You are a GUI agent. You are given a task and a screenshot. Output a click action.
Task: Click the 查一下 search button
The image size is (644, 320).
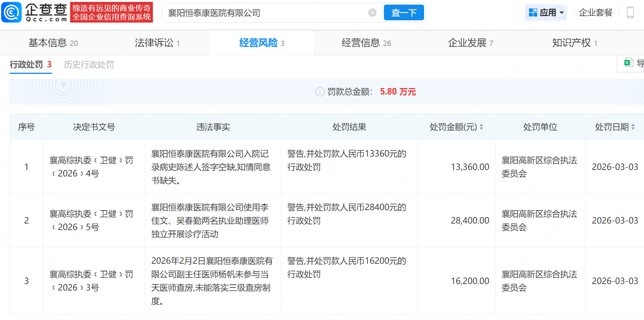click(404, 13)
